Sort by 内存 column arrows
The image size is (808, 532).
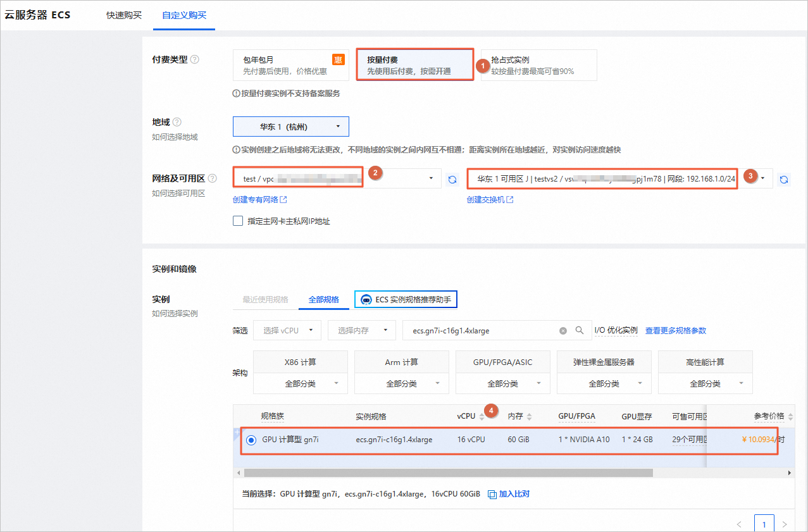coord(529,416)
